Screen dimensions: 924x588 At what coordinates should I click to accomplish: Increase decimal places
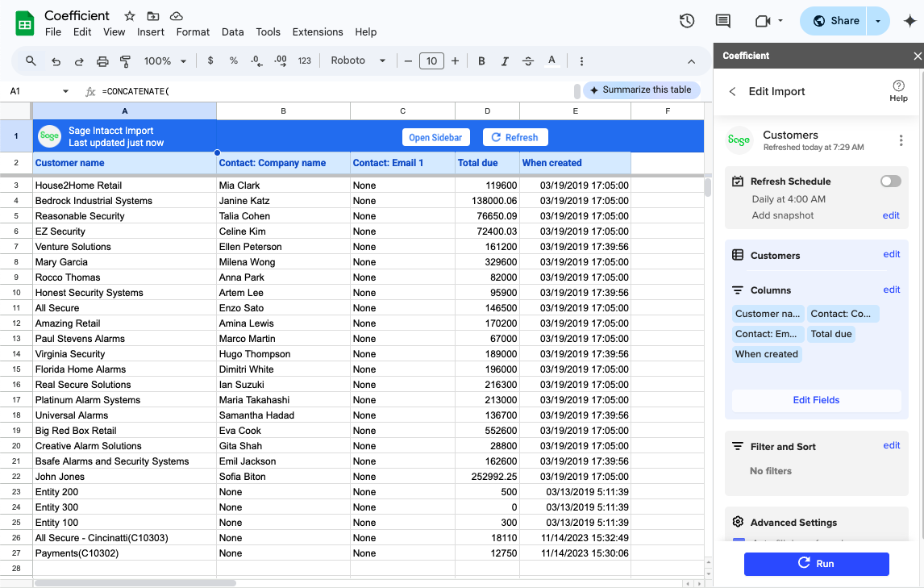click(281, 60)
